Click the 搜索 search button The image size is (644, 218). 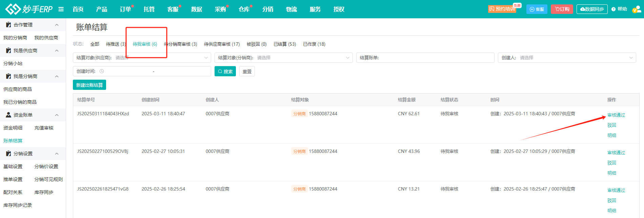pyautogui.click(x=225, y=71)
